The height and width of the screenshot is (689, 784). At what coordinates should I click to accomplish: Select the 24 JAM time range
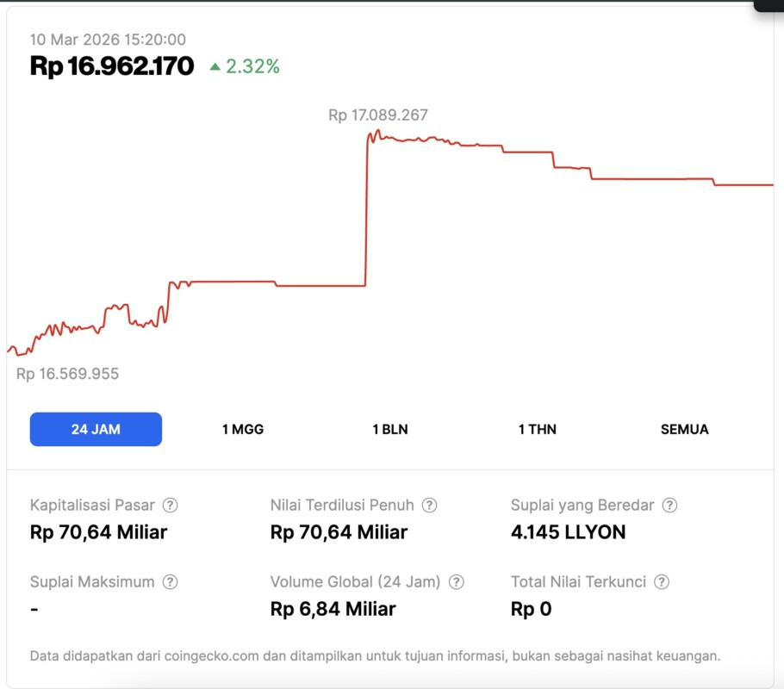pos(96,429)
